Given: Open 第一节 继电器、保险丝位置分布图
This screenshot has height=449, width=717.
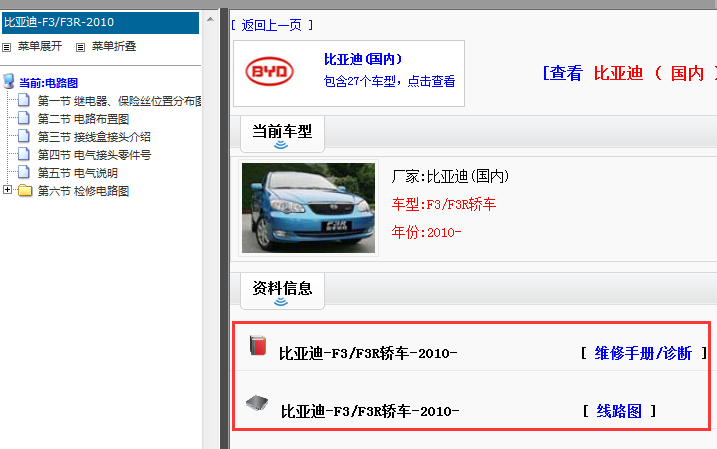Looking at the screenshot, I should tap(120, 101).
